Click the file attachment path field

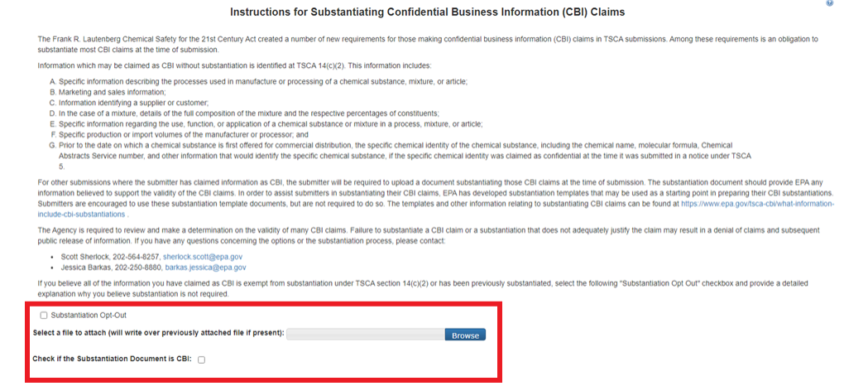[x=365, y=335]
